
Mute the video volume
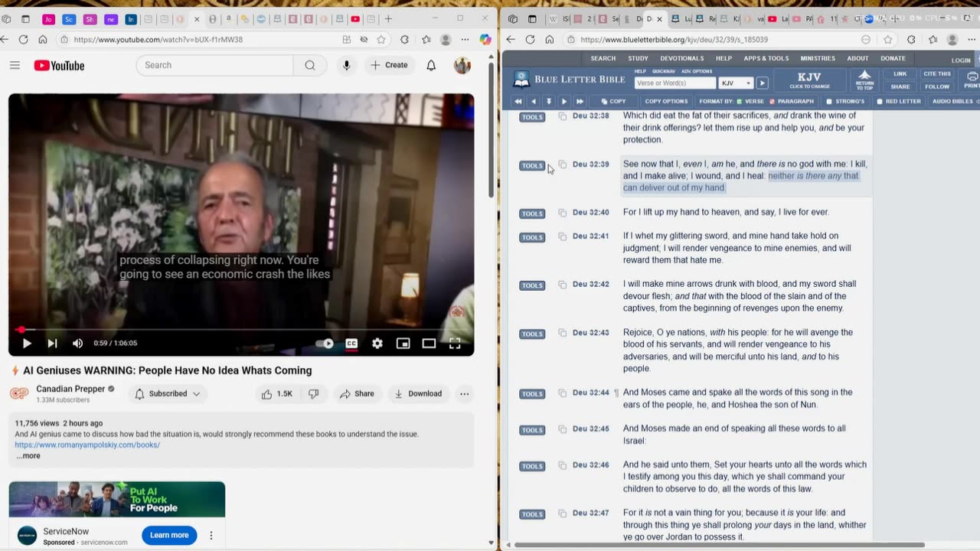coord(77,344)
